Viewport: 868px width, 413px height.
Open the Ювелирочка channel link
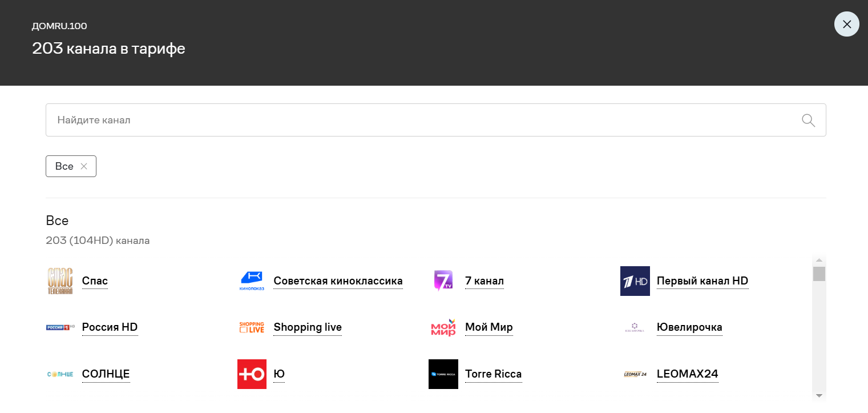pos(689,327)
